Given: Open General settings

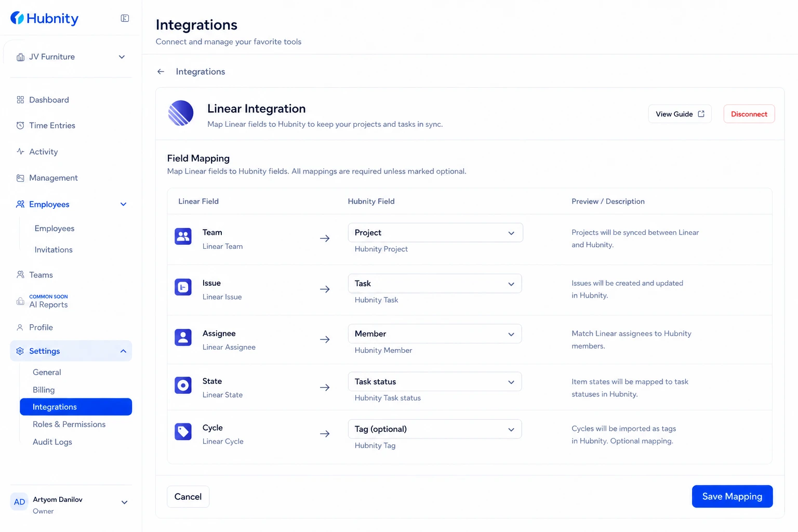Looking at the screenshot, I should point(47,373).
